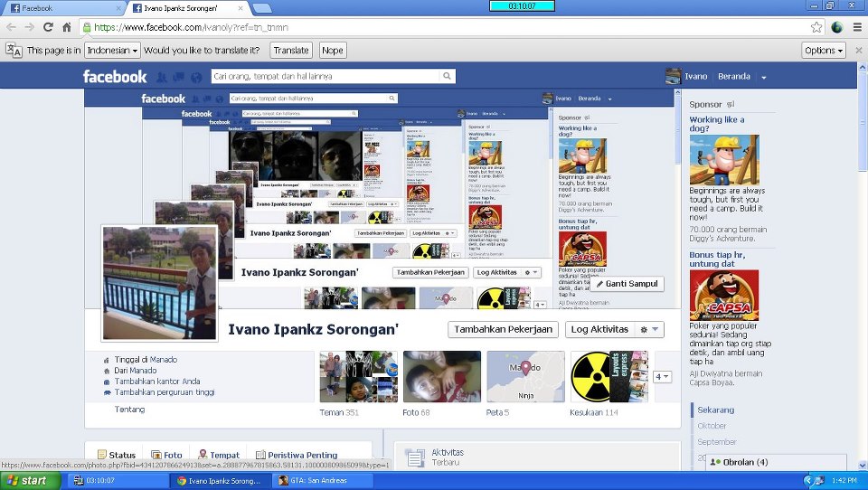Bookmark this page with the star icon
Screen dimensions: 868x490
[816, 27]
